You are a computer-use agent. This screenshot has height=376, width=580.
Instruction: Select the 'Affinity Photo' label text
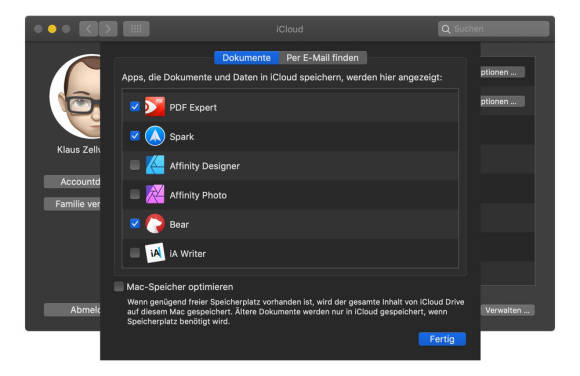click(x=198, y=195)
